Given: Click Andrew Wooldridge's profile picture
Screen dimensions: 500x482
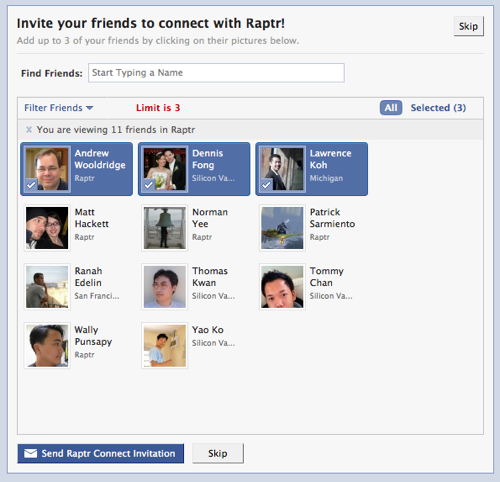Looking at the screenshot, I should click(x=47, y=169).
